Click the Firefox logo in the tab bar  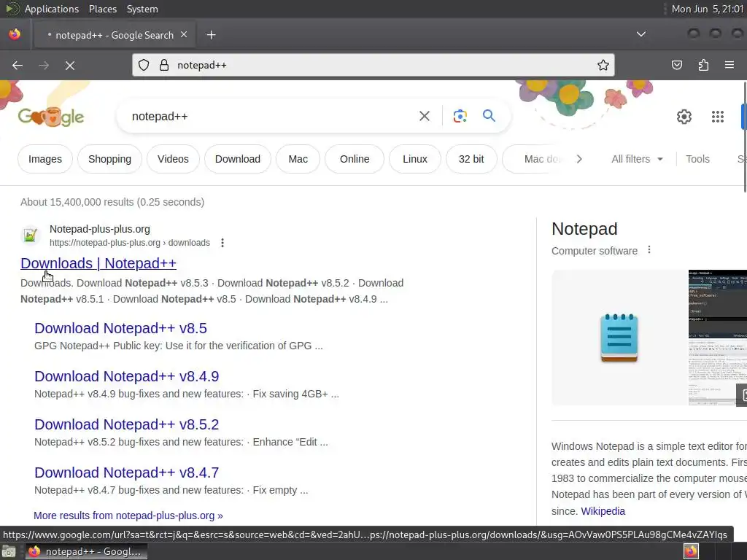click(15, 34)
